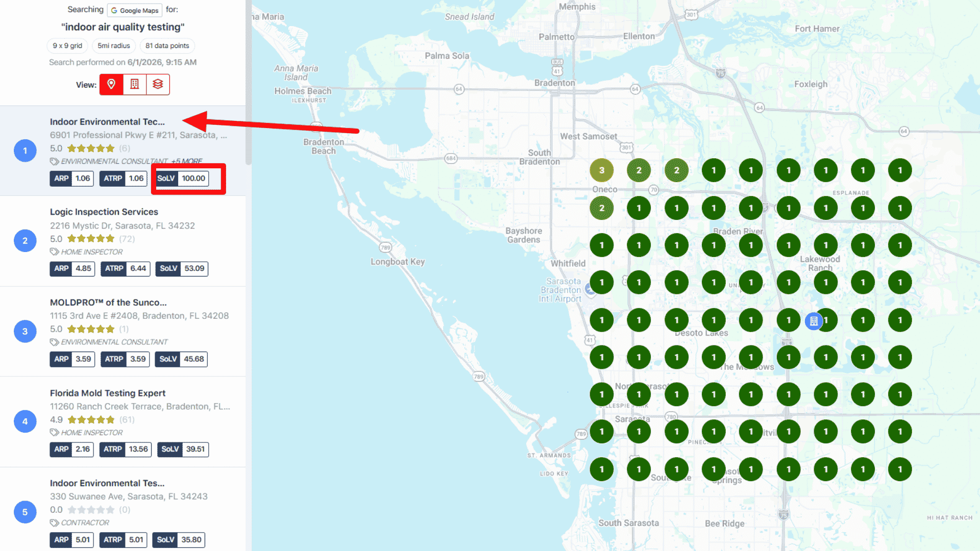The image size is (980, 551).
Task: Click the tag icon beside CONTRACTOR category
Action: (54, 522)
